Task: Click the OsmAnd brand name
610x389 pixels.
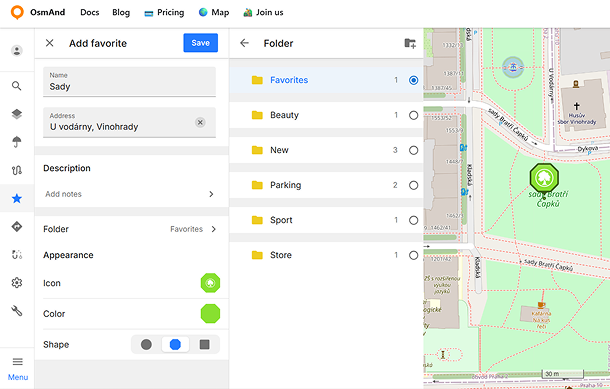Action: pos(47,12)
